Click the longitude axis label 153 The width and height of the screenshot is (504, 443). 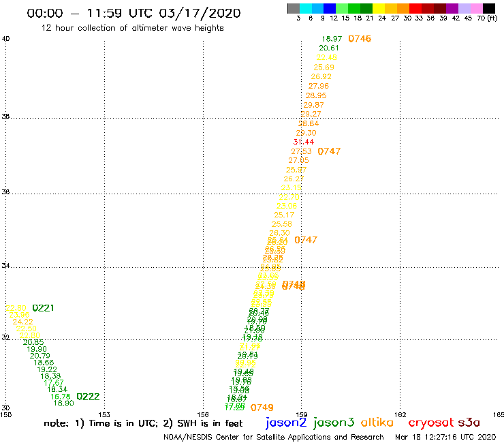point(104,414)
